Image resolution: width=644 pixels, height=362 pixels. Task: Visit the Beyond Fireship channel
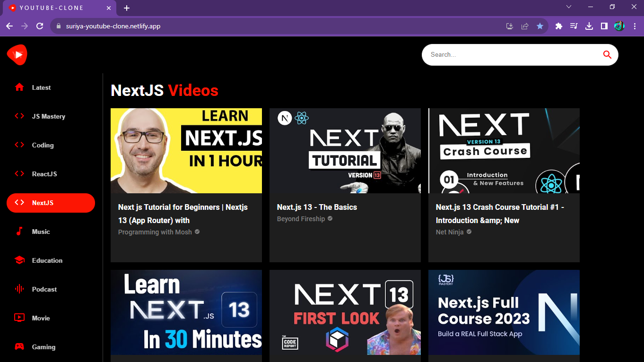pos(301,219)
